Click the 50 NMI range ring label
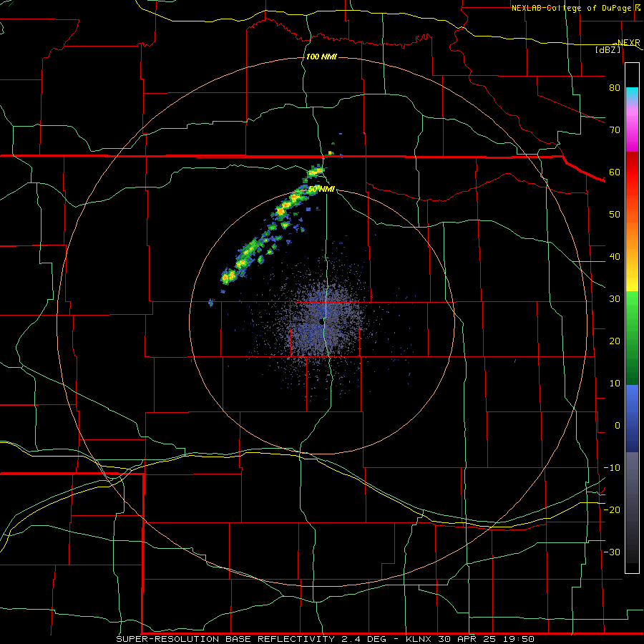The image size is (644, 644). pos(321,189)
